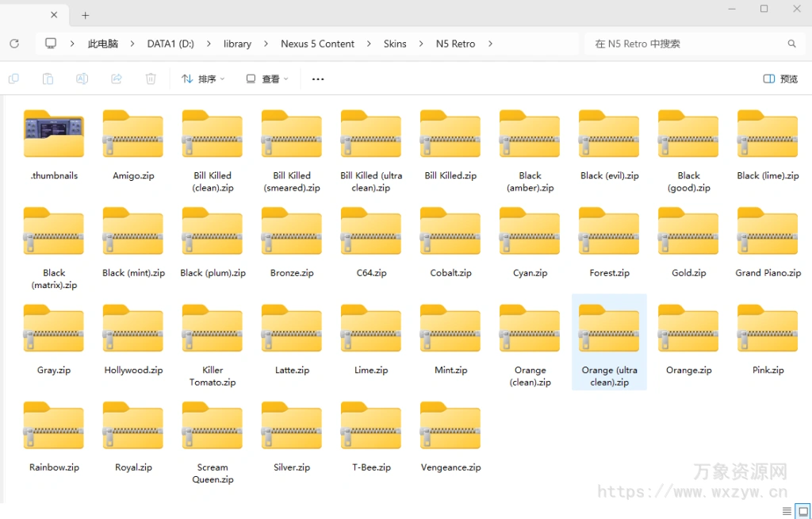Navigate to Skins in breadcrumb path
The height and width of the screenshot is (519, 812).
pos(395,44)
